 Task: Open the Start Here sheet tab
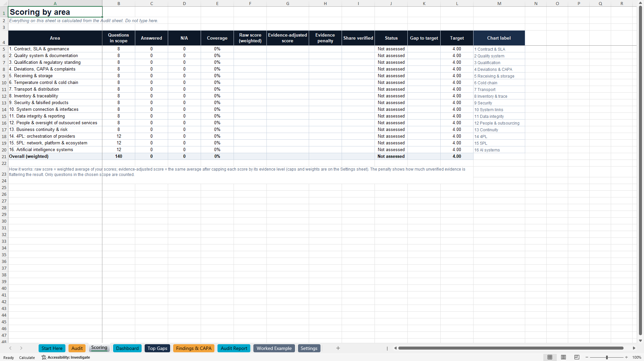52,348
